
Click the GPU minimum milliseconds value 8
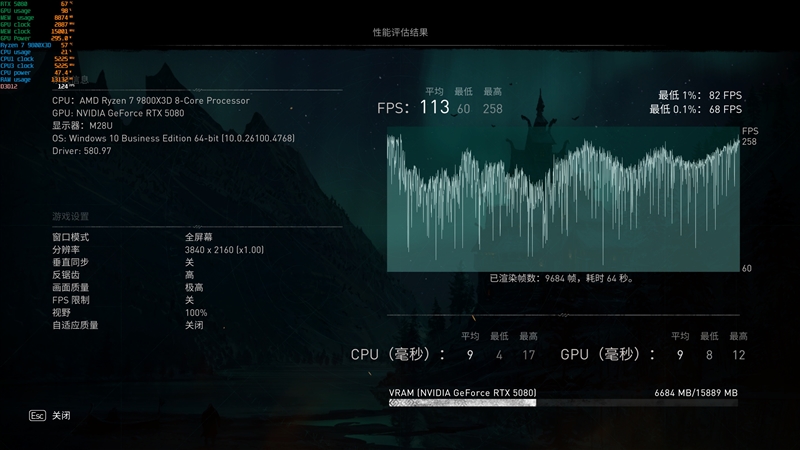tap(709, 355)
